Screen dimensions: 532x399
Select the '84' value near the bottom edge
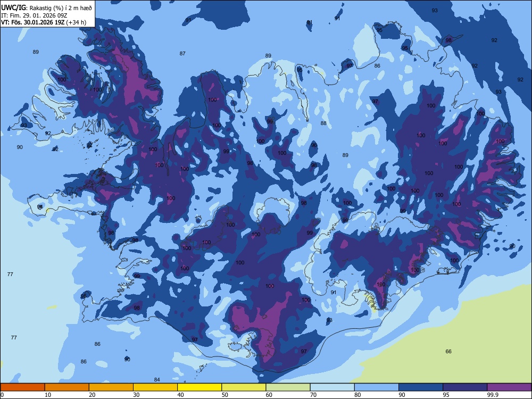157,380
